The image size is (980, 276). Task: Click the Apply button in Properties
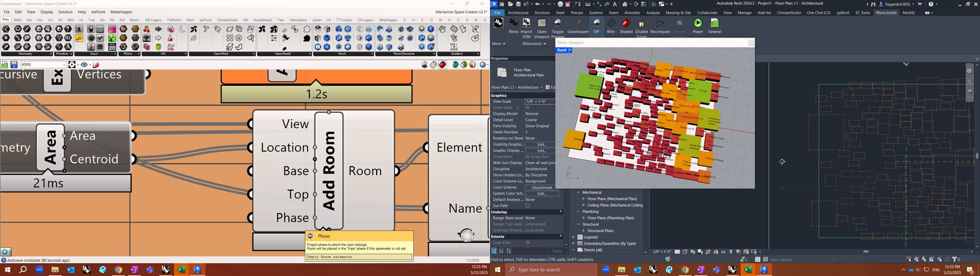click(557, 251)
